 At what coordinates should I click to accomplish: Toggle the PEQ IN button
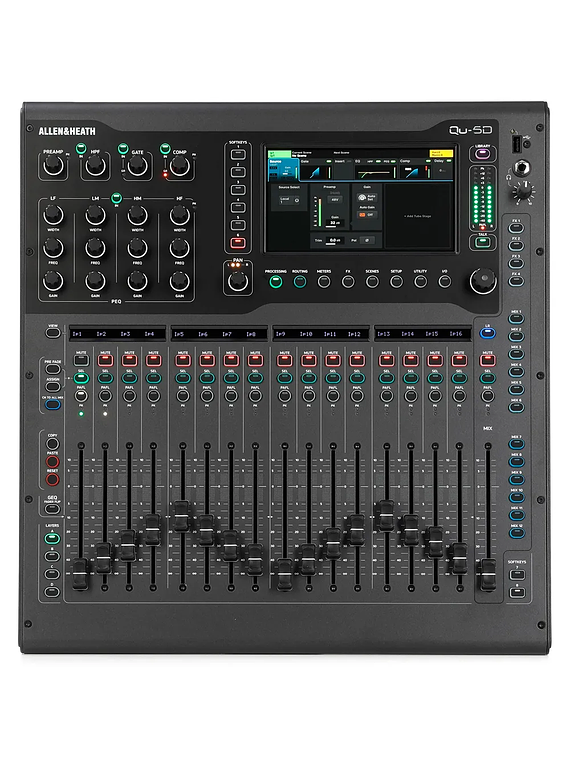116,198
